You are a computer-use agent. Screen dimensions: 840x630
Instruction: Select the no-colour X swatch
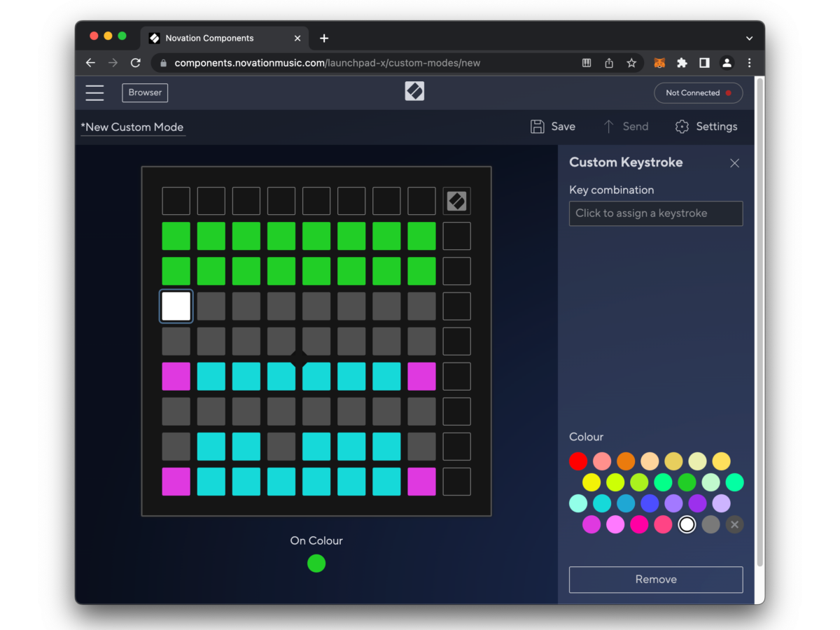click(x=734, y=524)
